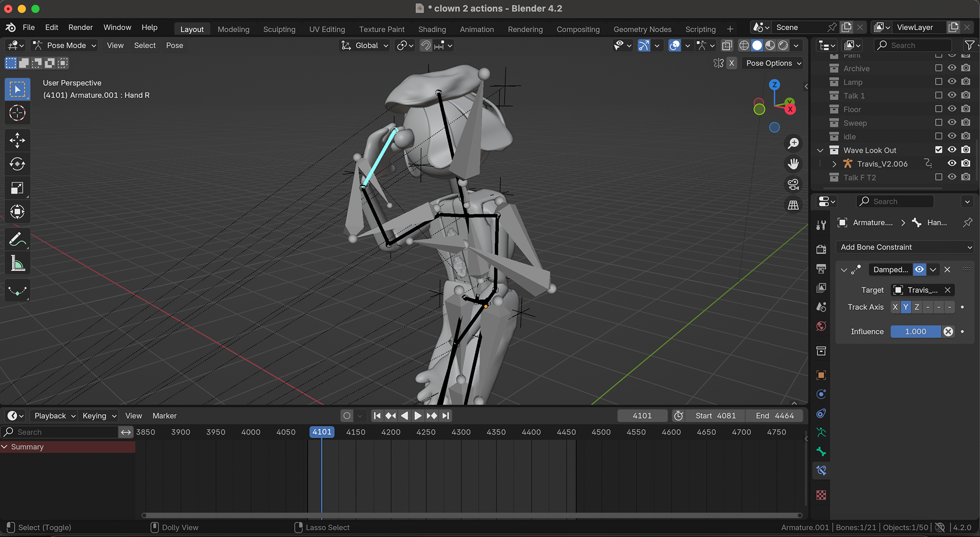The image size is (980, 537).
Task: Set Track Axis to X
Action: coord(895,307)
